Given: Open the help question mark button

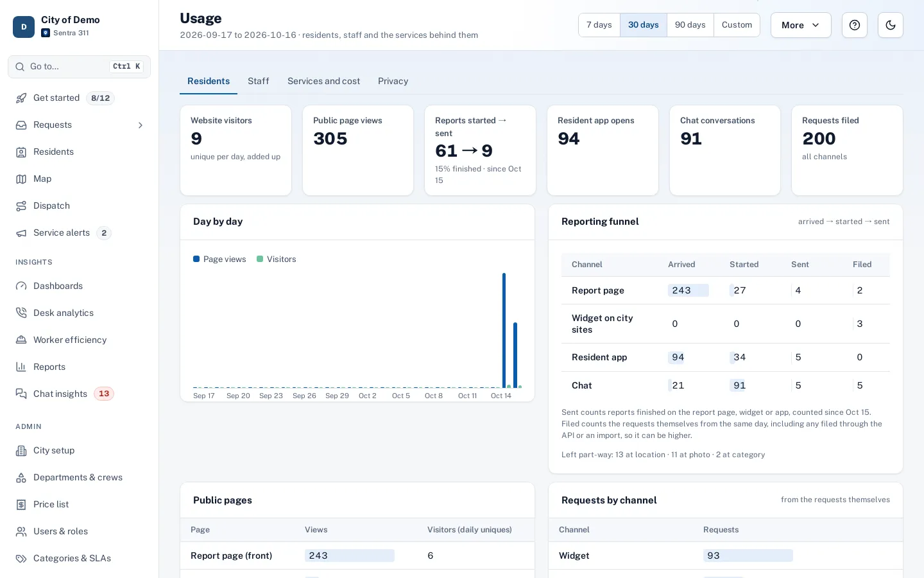Looking at the screenshot, I should click(855, 25).
